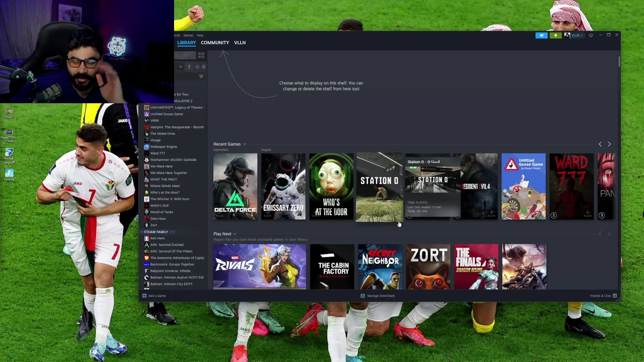644x362 pixels.
Task: Select Emissary Zero game cover
Action: tap(283, 187)
